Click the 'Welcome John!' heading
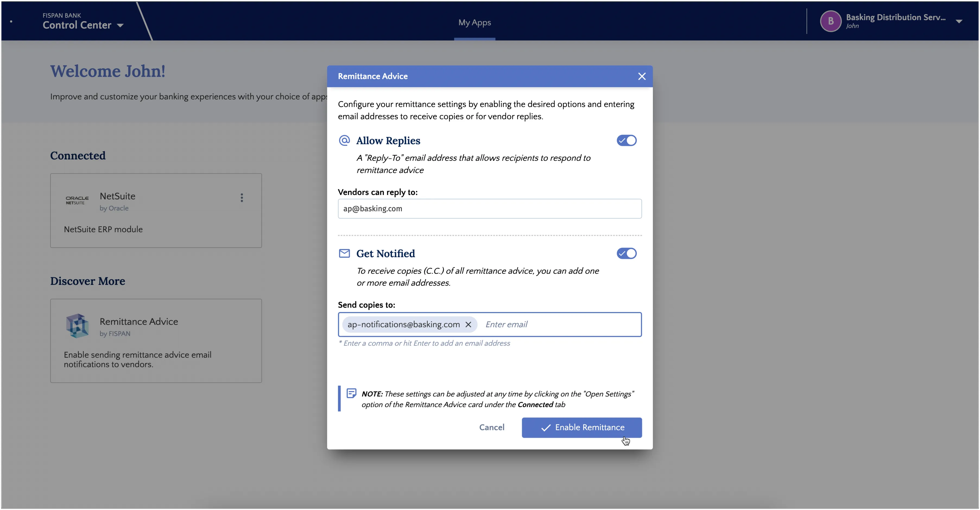This screenshot has height=510, width=980. (x=108, y=71)
